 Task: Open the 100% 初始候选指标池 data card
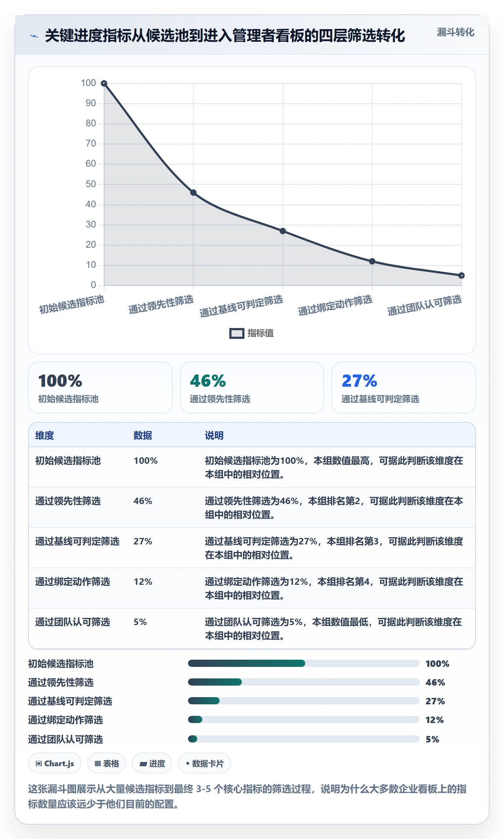(x=100, y=387)
